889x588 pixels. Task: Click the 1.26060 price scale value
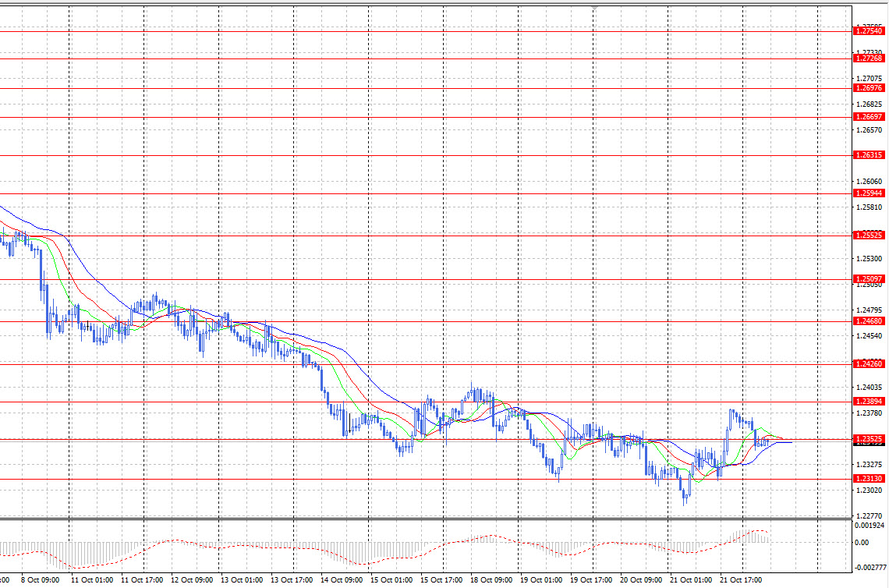point(870,182)
